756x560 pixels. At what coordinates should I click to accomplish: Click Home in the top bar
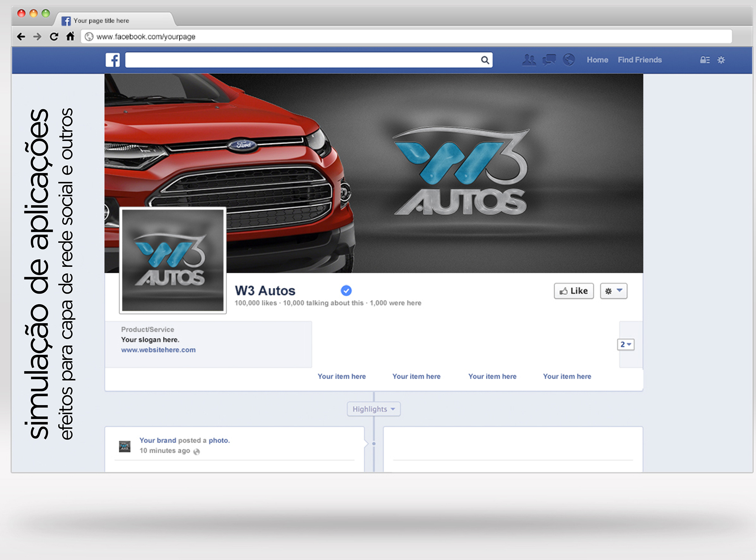[x=597, y=60]
